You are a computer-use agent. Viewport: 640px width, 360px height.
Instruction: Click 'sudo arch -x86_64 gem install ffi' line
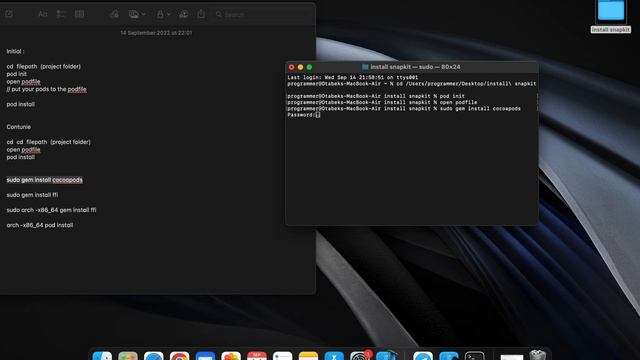[51, 210]
